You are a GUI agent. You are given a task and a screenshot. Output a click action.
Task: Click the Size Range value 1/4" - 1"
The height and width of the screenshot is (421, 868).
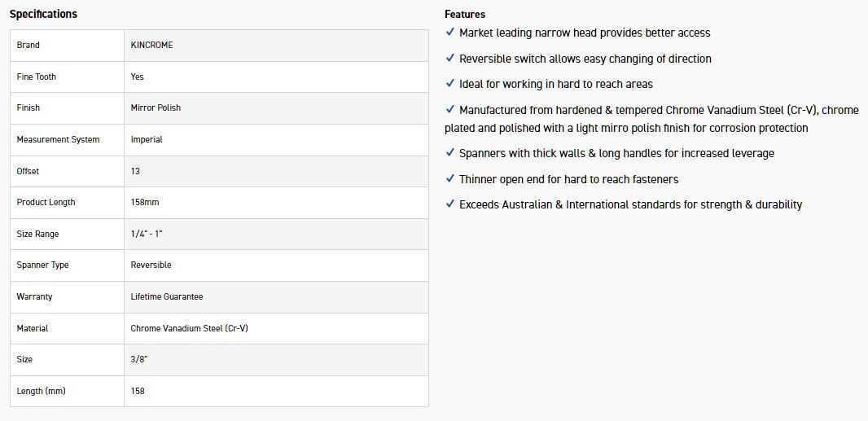click(x=147, y=234)
